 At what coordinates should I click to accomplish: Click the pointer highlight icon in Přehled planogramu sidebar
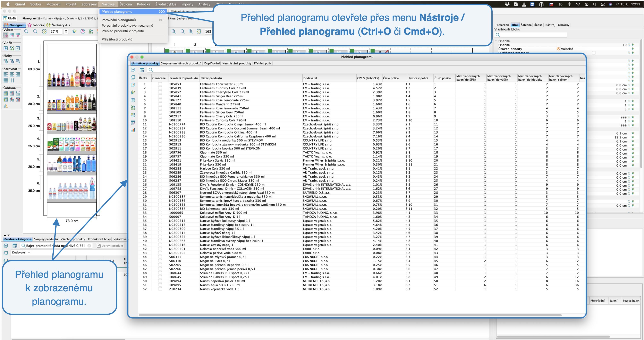point(133,92)
